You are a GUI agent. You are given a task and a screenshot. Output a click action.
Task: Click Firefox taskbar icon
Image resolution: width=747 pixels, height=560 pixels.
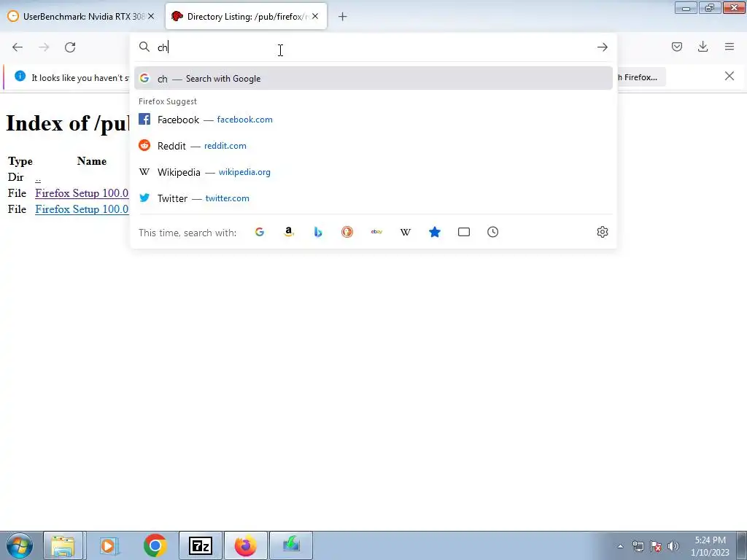pos(246,545)
